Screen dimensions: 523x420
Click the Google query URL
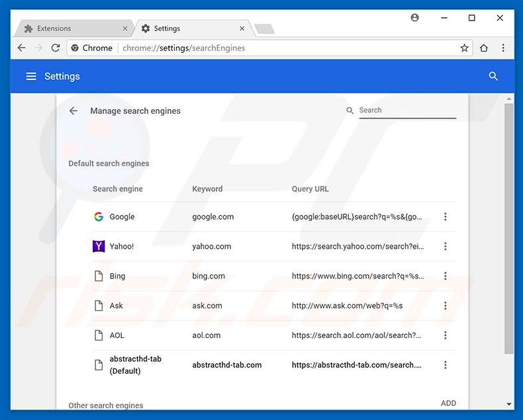click(x=357, y=217)
